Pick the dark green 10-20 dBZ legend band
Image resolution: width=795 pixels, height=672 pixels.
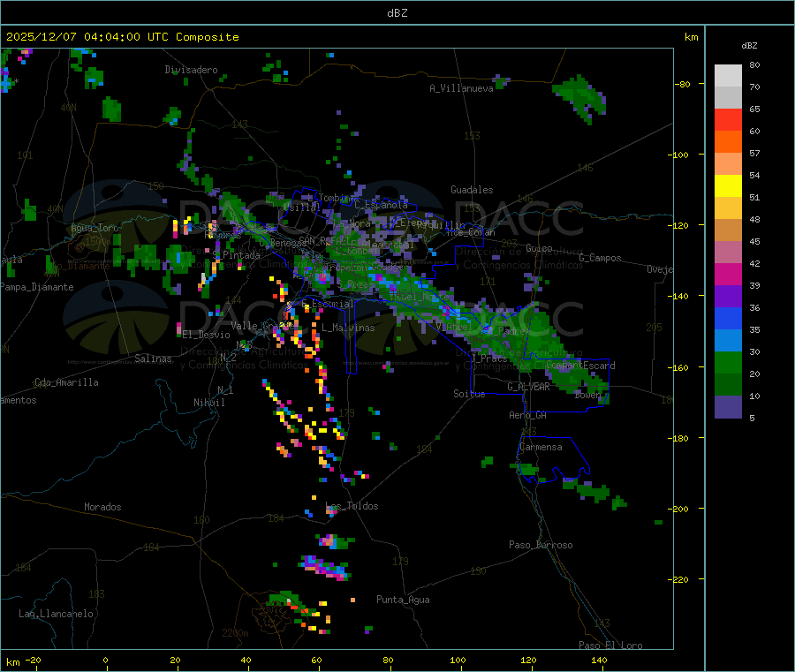tap(728, 385)
